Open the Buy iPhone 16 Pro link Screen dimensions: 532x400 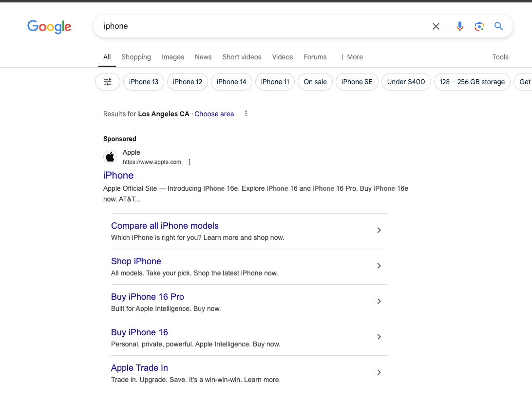[148, 297]
